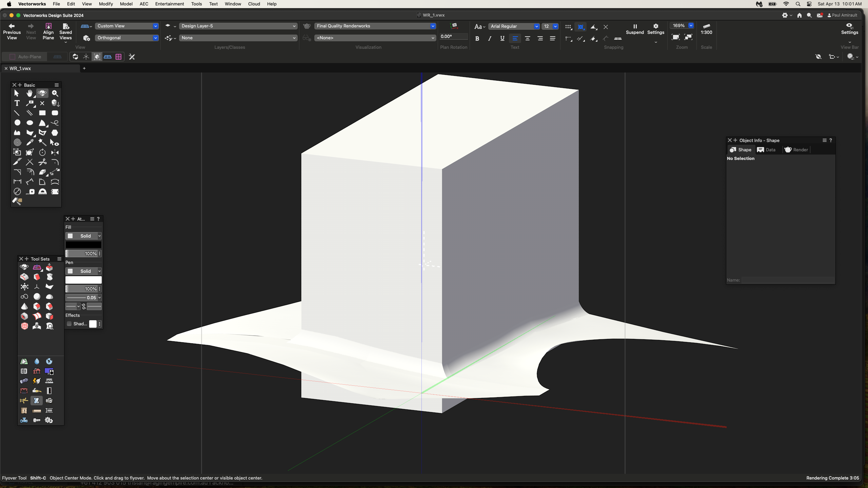The width and height of the screenshot is (868, 488).
Task: Switch to the Render tab
Action: 796,150
